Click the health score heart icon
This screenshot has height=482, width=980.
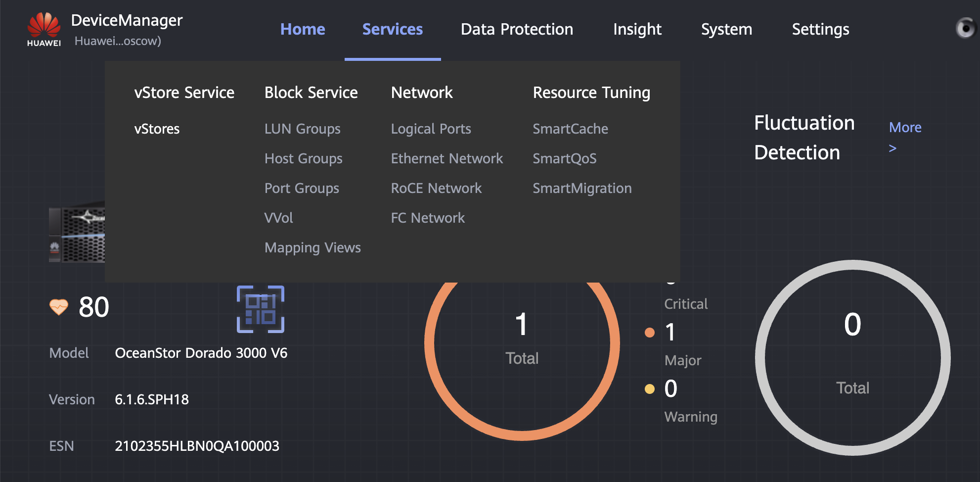(x=59, y=307)
